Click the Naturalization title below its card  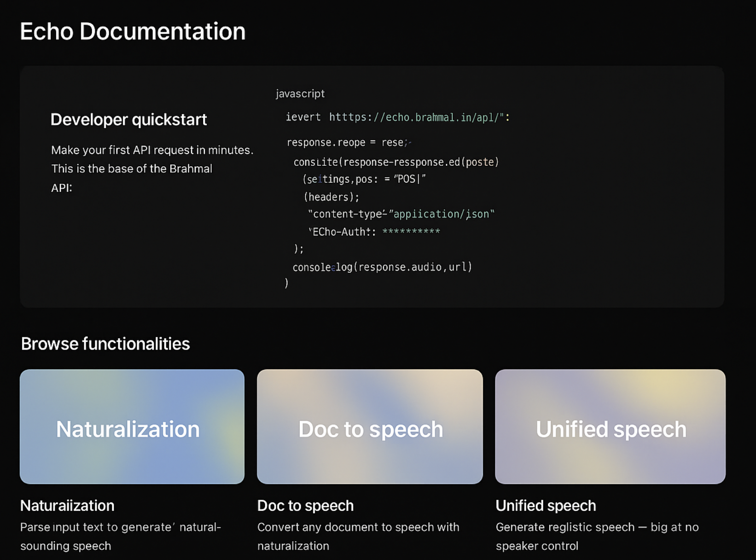point(67,506)
